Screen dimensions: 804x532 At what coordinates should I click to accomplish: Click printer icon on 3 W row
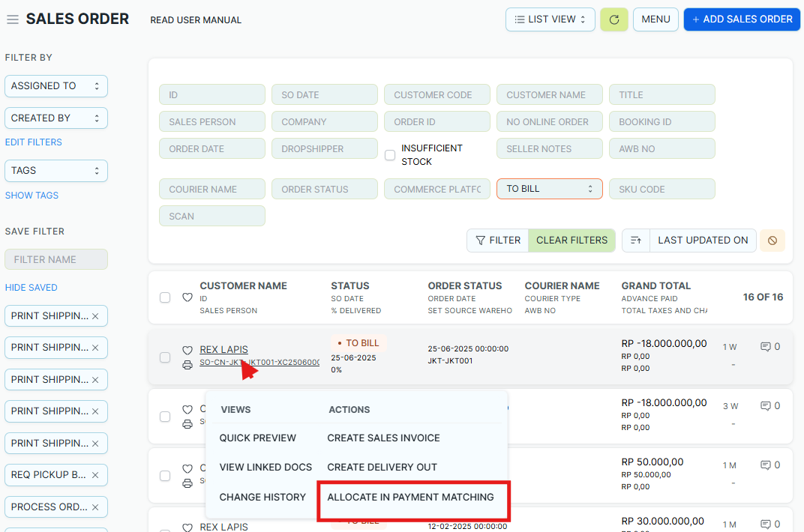[x=187, y=424]
